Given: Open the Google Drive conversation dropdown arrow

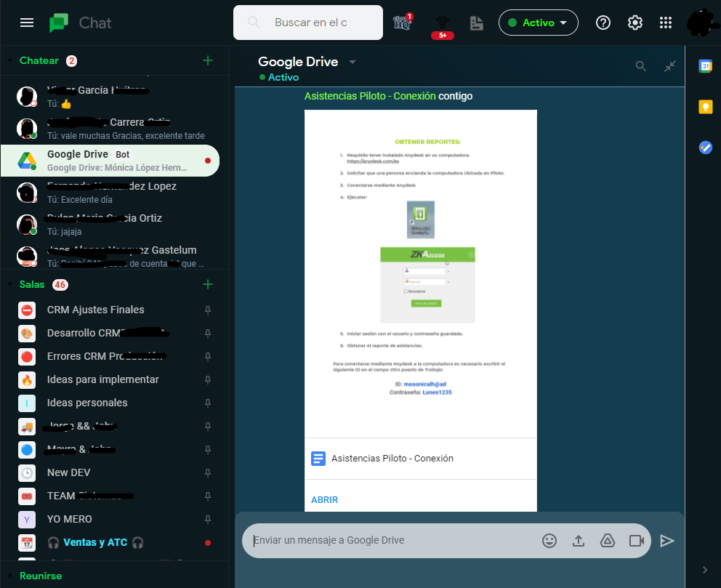Looking at the screenshot, I should tap(352, 63).
